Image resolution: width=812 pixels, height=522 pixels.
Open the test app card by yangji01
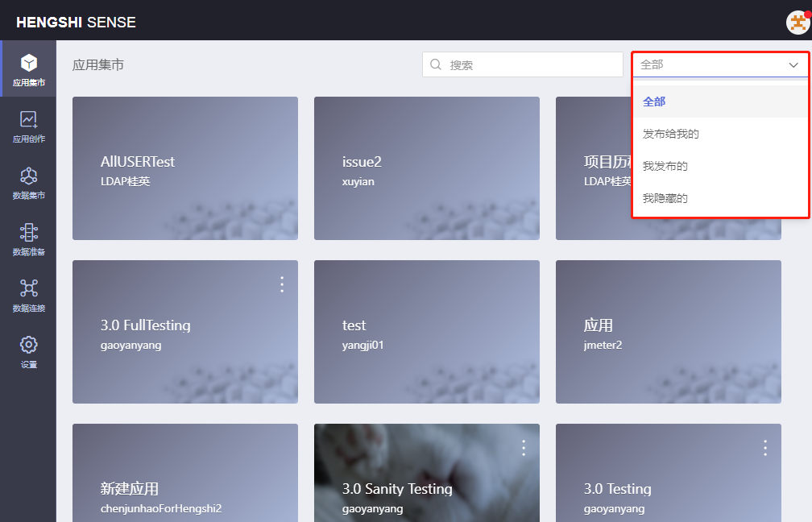[427, 332]
